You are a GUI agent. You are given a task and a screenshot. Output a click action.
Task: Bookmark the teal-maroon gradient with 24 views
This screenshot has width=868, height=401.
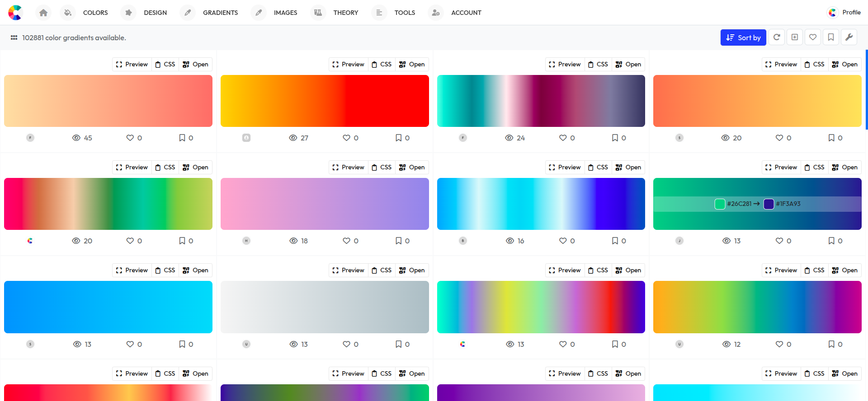[615, 138]
